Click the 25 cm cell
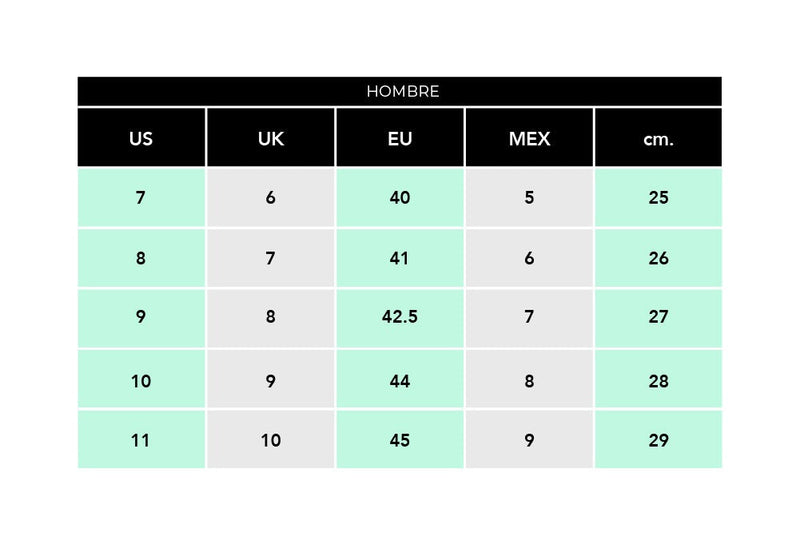 coord(658,197)
